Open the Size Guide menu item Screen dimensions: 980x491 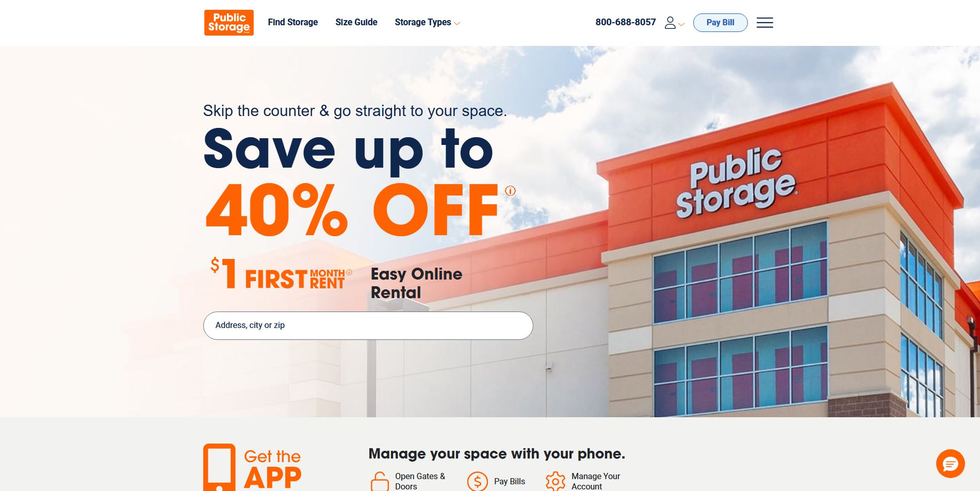[x=356, y=22]
